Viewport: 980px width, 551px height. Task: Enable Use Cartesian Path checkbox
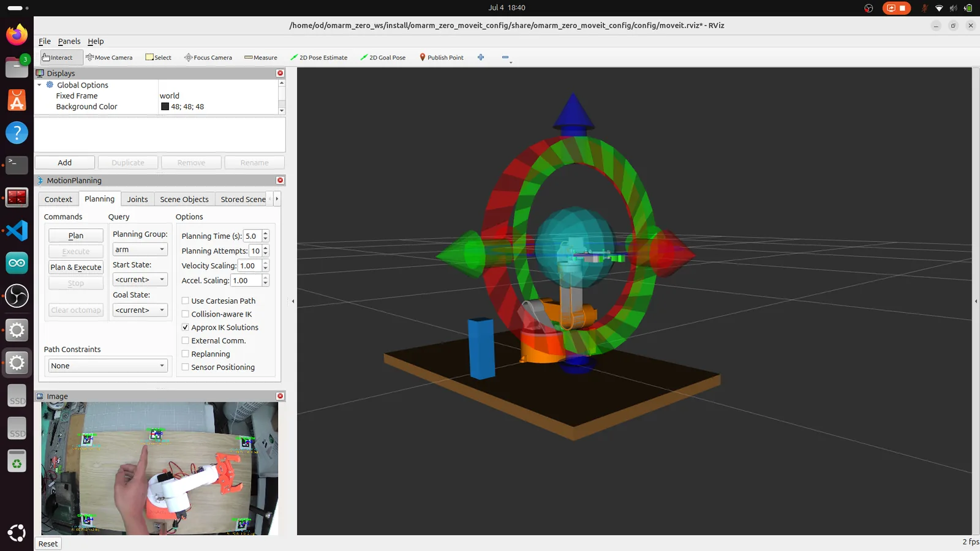pyautogui.click(x=185, y=301)
